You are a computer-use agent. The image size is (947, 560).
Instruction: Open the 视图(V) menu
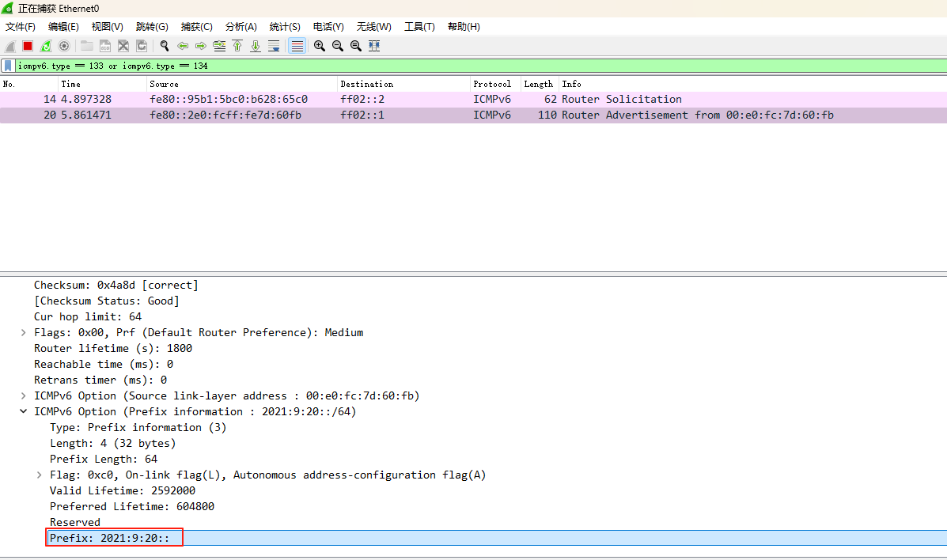point(108,27)
